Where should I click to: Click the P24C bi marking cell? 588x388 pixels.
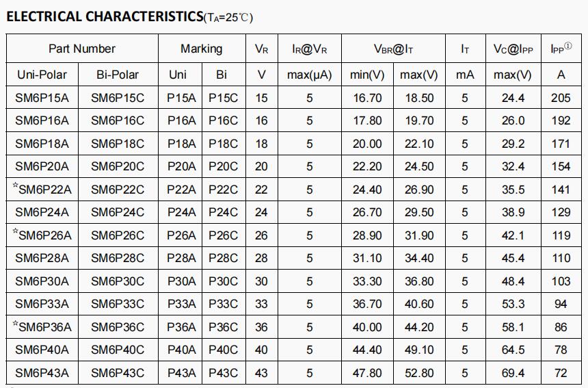tap(223, 212)
